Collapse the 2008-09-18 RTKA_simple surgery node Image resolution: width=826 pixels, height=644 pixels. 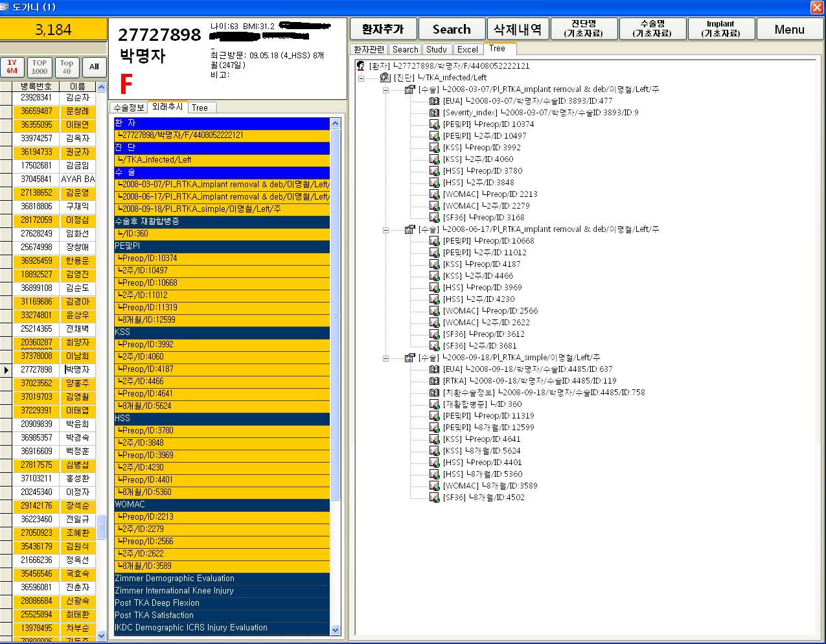point(385,358)
